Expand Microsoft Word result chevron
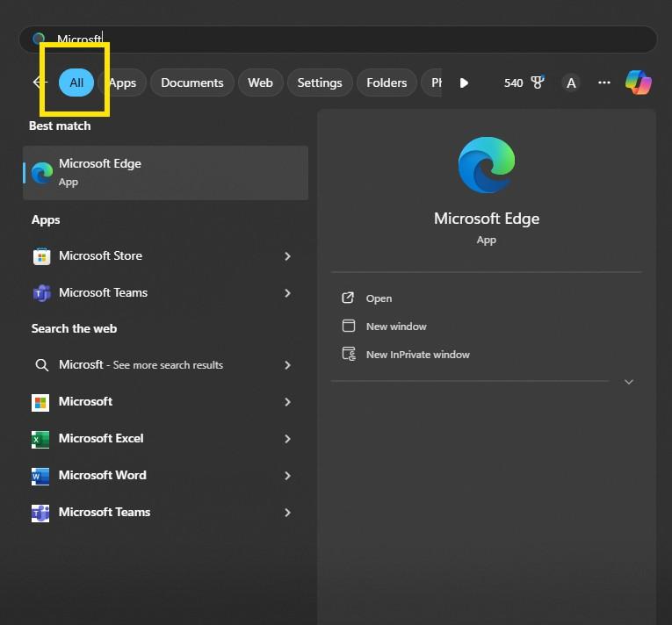 pos(287,476)
